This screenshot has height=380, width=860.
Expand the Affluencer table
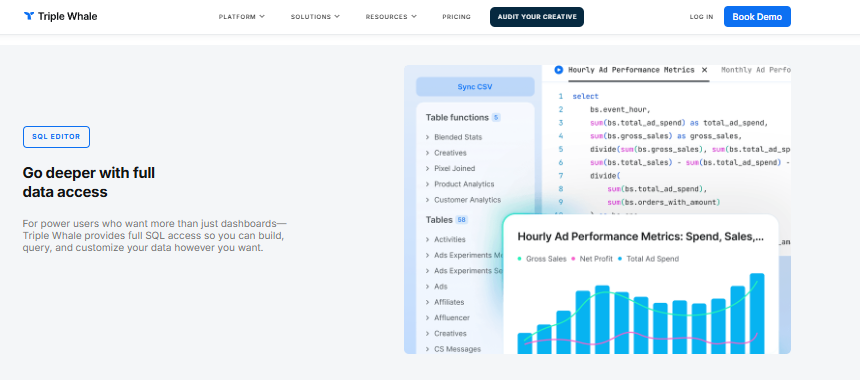point(448,317)
